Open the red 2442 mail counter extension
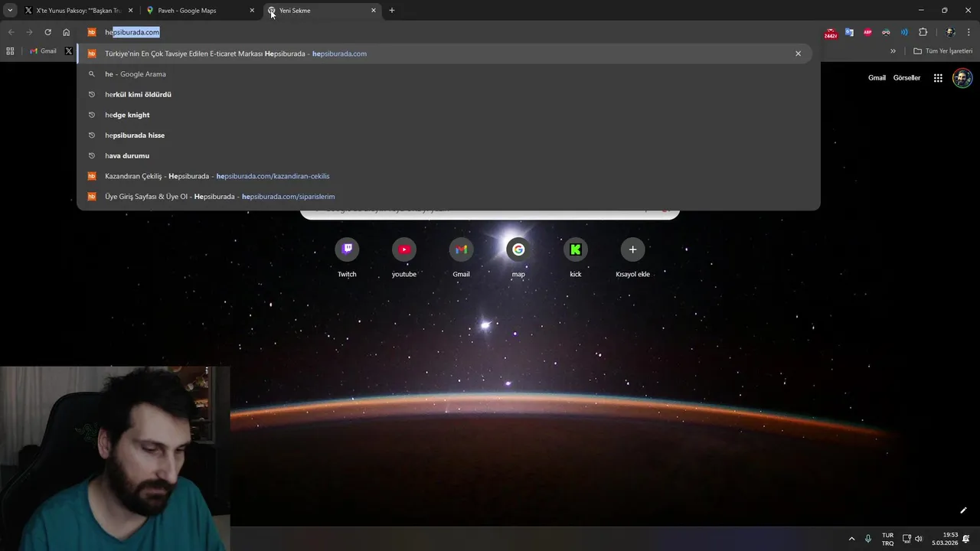Viewport: 980px width, 551px height. (x=831, y=33)
